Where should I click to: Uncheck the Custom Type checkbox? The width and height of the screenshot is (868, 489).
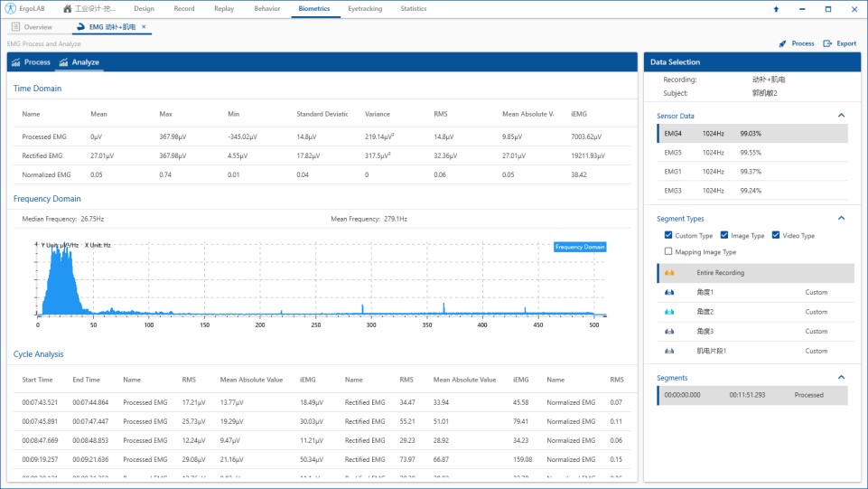(x=668, y=236)
